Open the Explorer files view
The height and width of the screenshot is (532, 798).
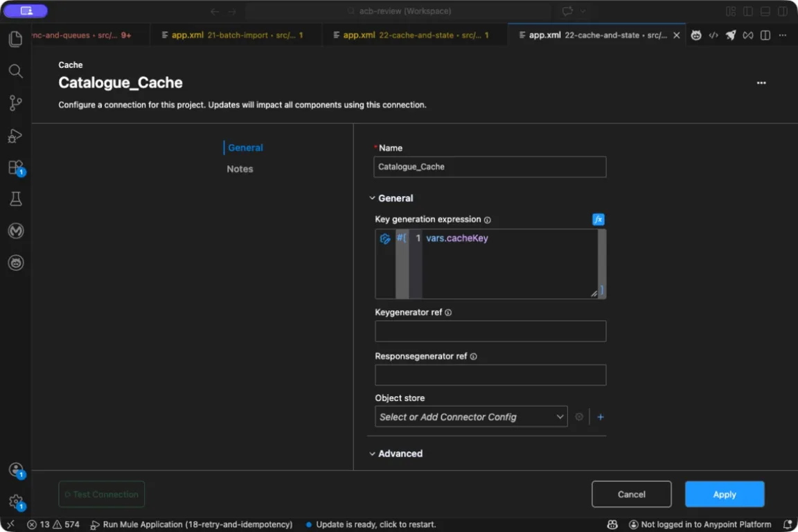[16, 39]
